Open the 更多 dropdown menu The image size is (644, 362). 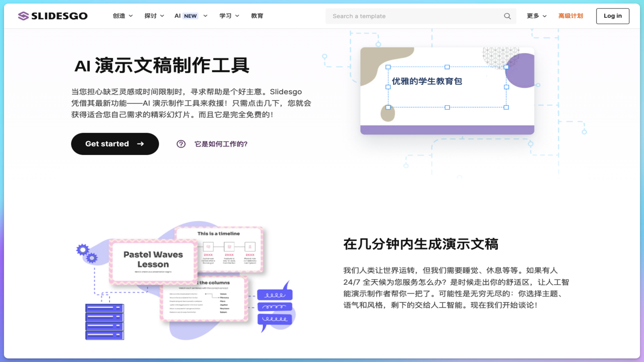537,16
